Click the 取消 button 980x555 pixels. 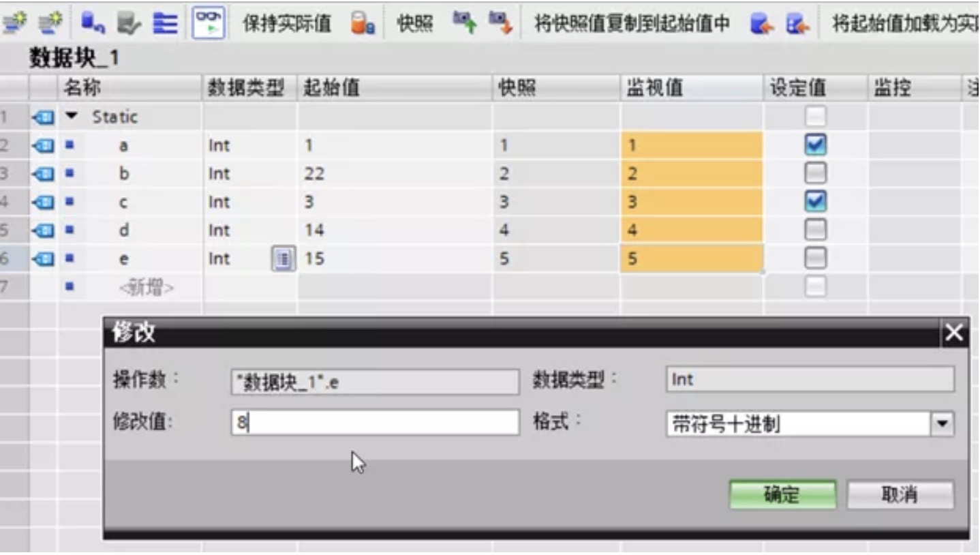[900, 495]
